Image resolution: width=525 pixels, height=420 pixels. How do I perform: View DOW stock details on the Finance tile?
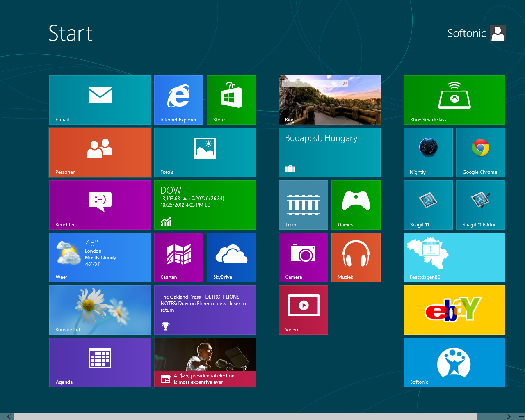(205, 205)
